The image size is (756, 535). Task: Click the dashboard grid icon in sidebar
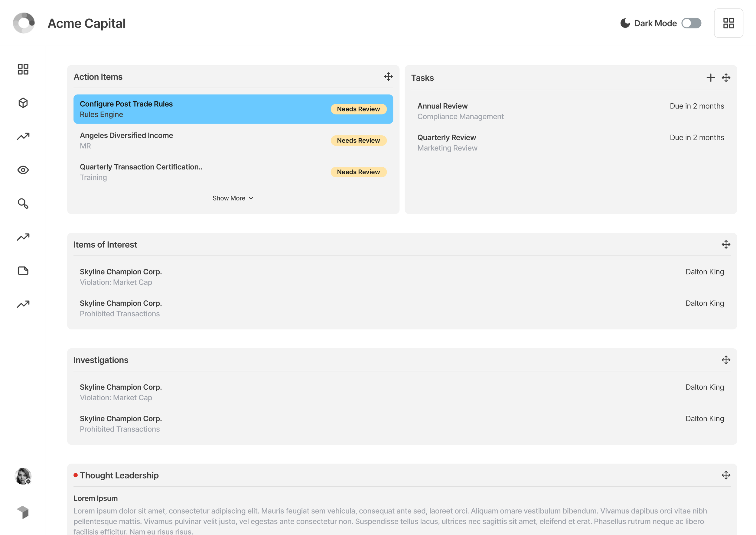coord(23,69)
